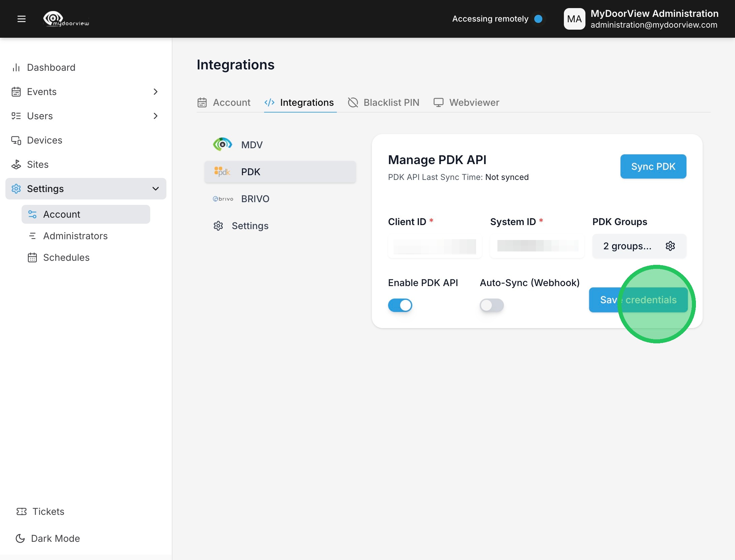Collapse the Settings sidebar section
Image resolution: width=735 pixels, height=560 pixels.
click(x=155, y=189)
